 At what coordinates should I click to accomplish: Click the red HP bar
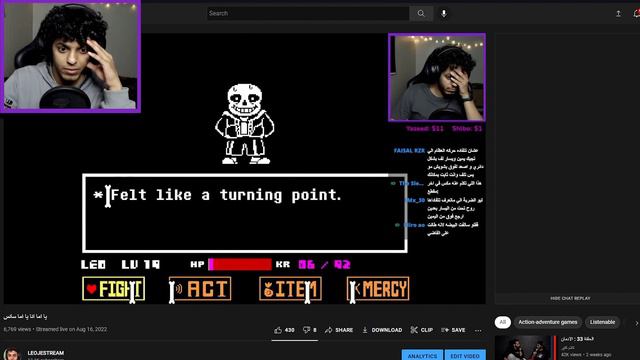(x=240, y=264)
